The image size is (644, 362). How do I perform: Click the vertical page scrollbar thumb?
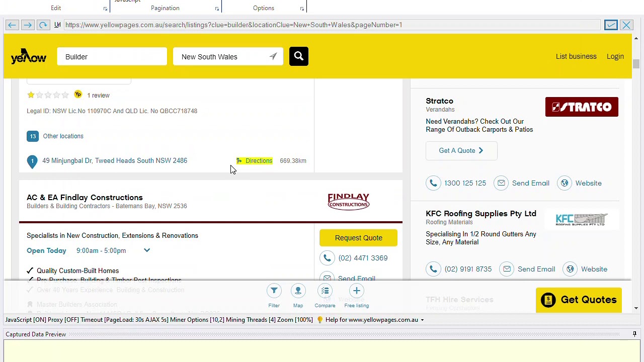[x=636, y=64]
